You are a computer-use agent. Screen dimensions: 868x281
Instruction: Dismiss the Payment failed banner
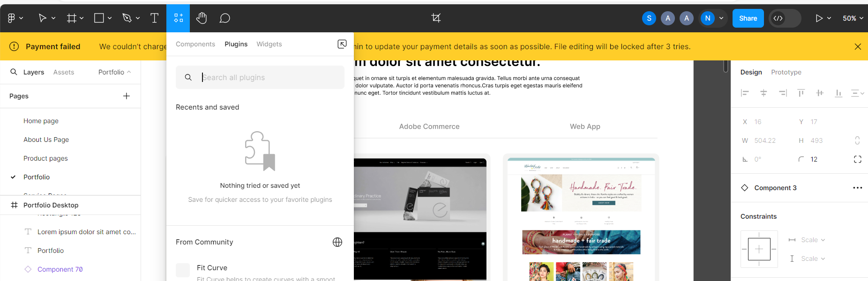(x=858, y=46)
